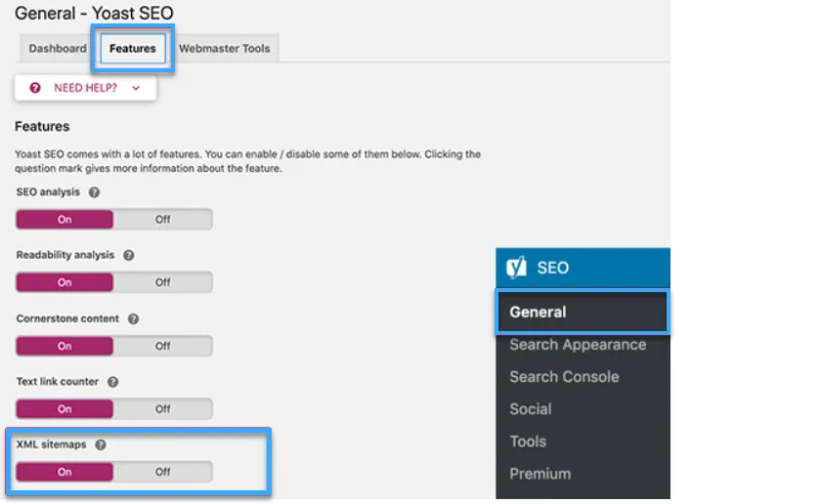
Task: Open XML sitemaps help question mark
Action: coord(100,444)
